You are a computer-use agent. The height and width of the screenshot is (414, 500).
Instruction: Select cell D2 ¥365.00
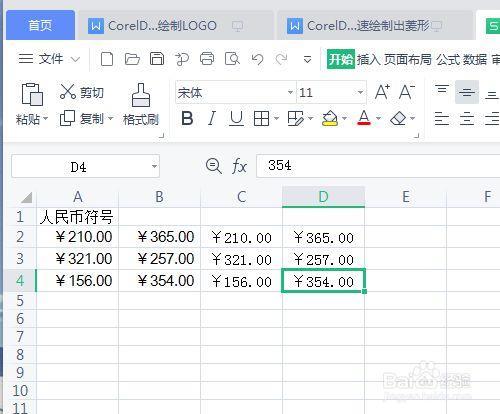pyautogui.click(x=323, y=237)
